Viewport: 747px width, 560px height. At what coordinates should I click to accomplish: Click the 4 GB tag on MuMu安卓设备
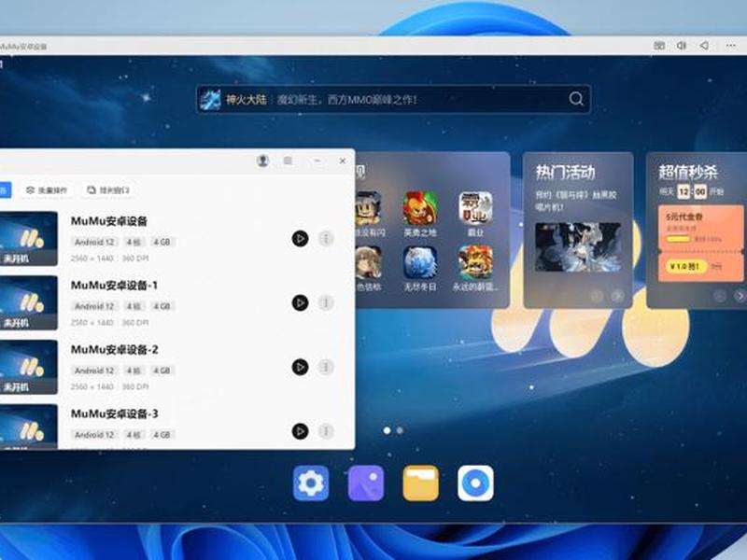point(162,242)
